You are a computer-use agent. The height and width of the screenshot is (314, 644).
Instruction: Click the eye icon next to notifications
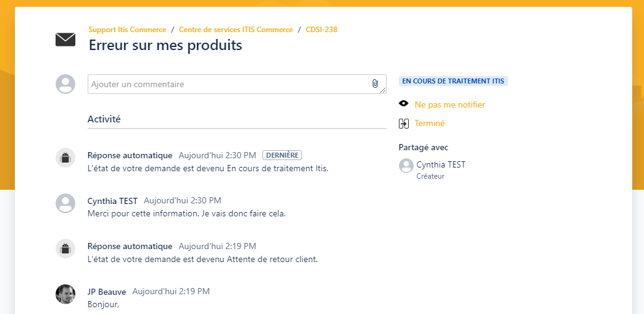404,104
